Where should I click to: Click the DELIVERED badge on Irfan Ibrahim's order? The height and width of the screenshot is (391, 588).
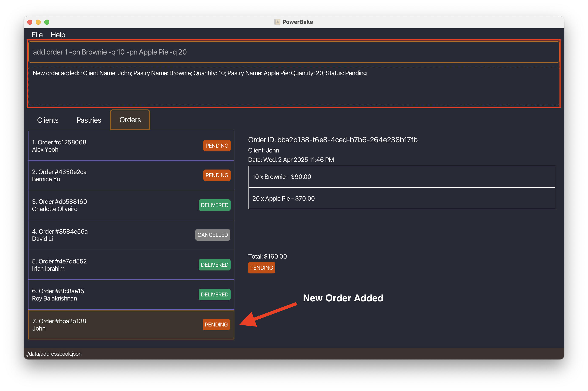tap(214, 264)
